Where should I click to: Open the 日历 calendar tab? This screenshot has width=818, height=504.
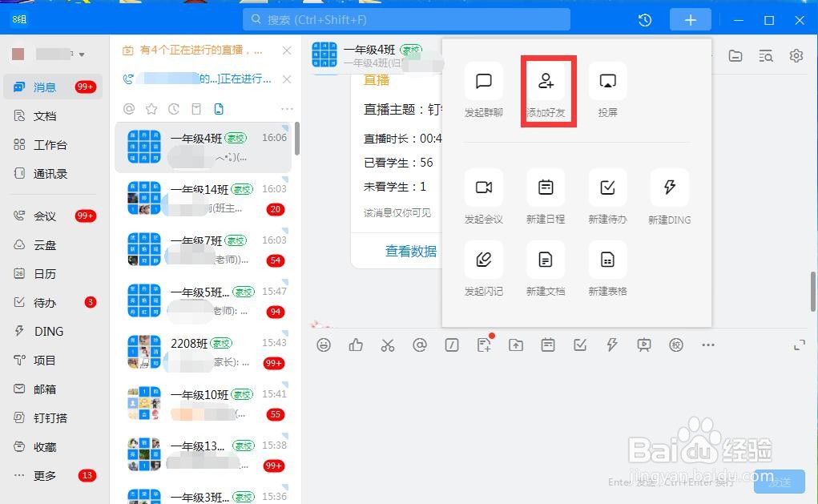click(x=53, y=273)
